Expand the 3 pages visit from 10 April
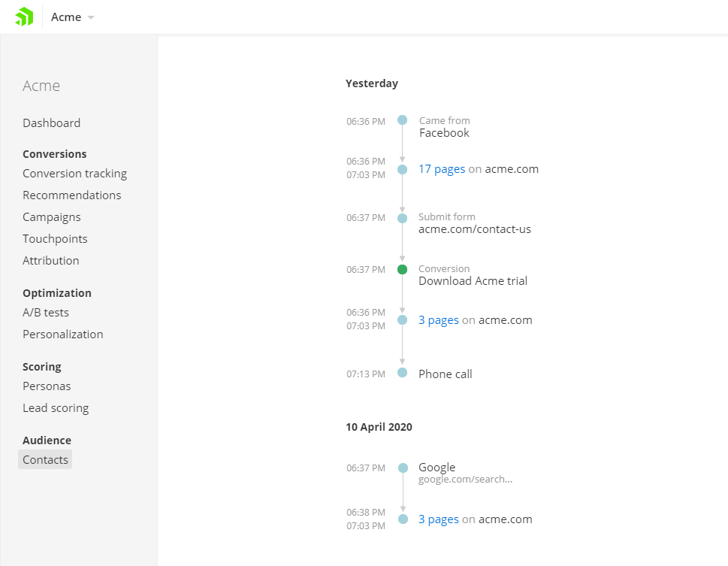This screenshot has height=566, width=728. 439,519
